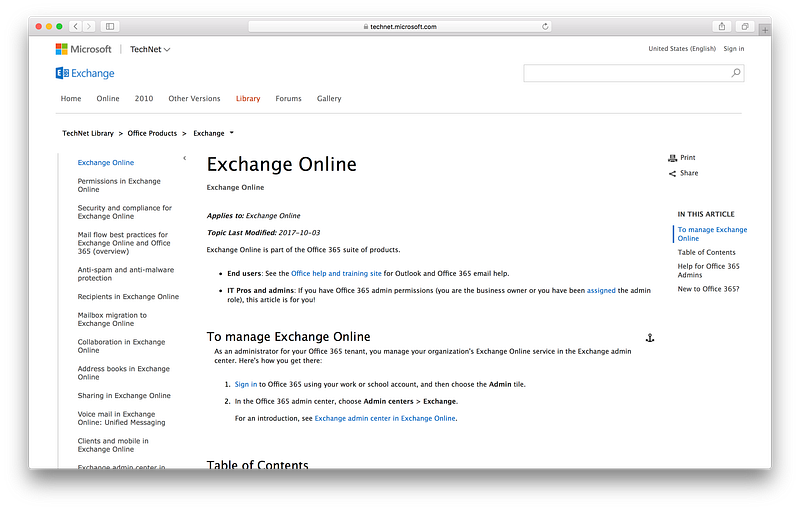
Task: Open Recipients in Exchange Online
Action: coord(128,296)
